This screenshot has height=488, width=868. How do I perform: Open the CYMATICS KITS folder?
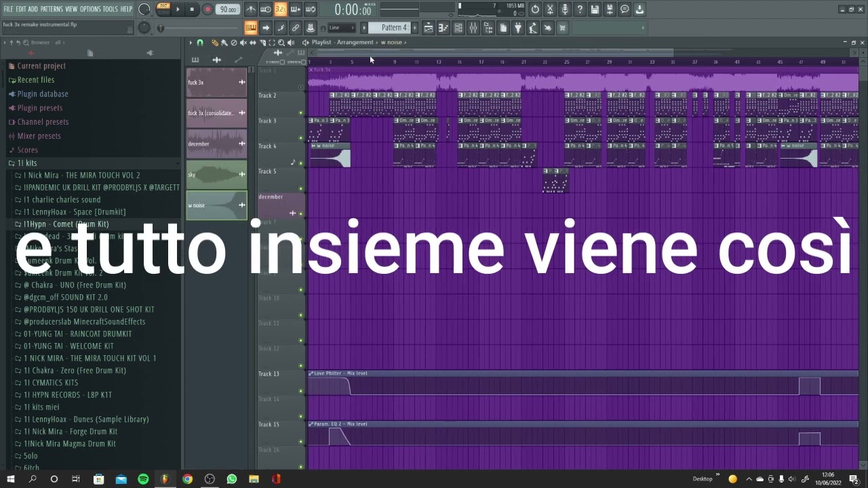click(51, 382)
